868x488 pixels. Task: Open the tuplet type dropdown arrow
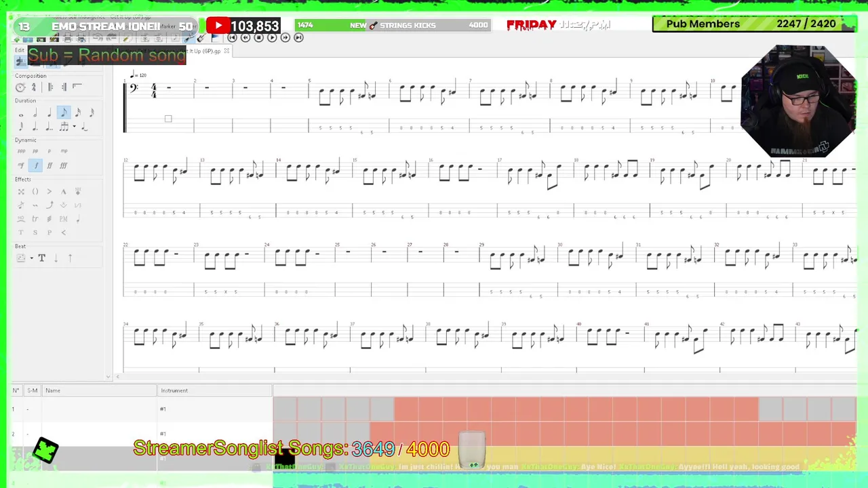click(x=74, y=126)
